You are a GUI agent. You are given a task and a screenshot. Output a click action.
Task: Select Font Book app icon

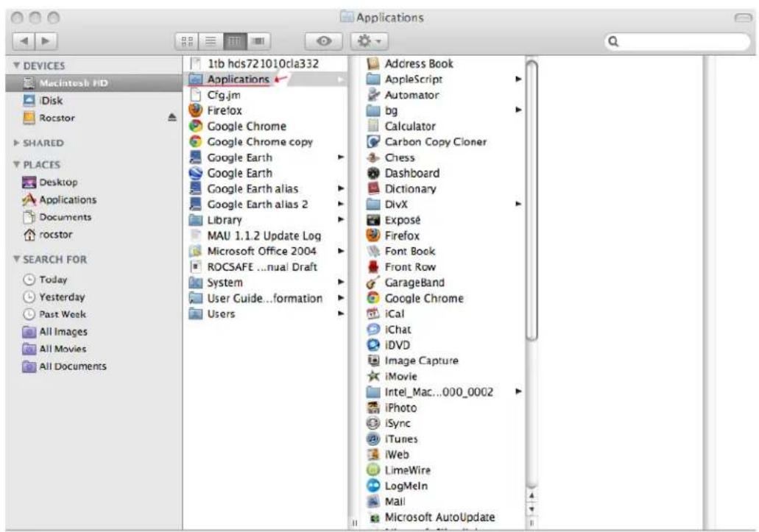(x=373, y=251)
